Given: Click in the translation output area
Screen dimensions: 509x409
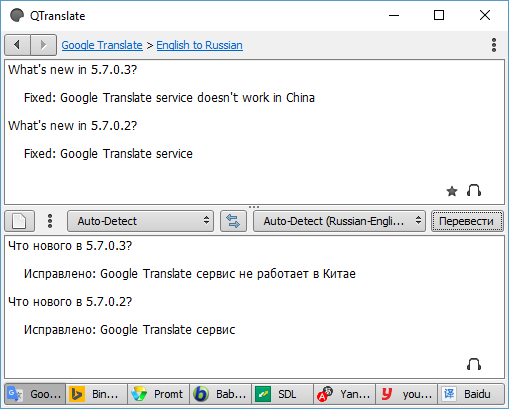Looking at the screenshot, I should click(x=254, y=307).
